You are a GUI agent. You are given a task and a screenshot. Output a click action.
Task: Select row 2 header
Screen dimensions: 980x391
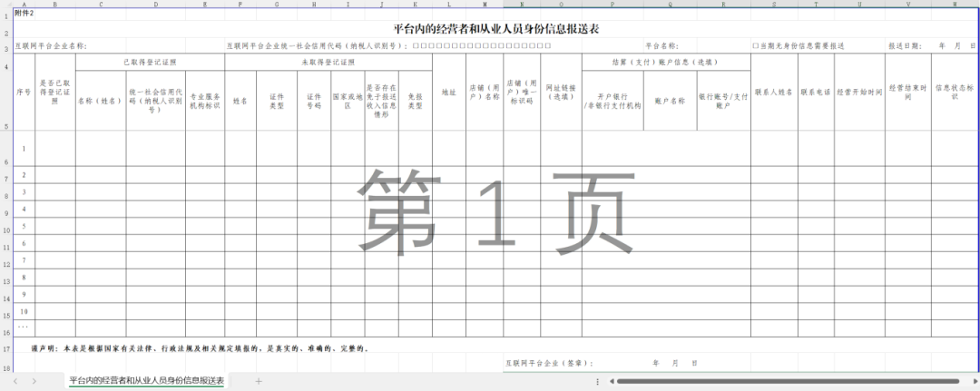[x=6, y=29]
